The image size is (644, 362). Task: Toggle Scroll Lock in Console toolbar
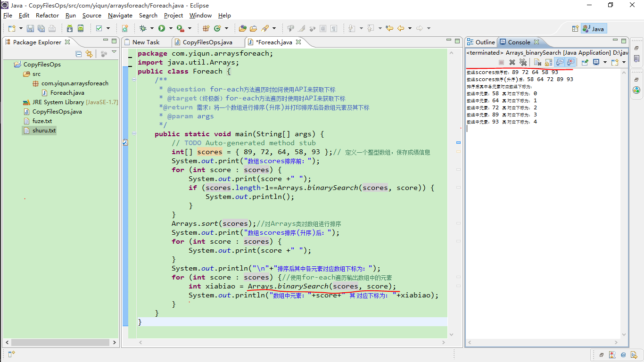pos(548,62)
